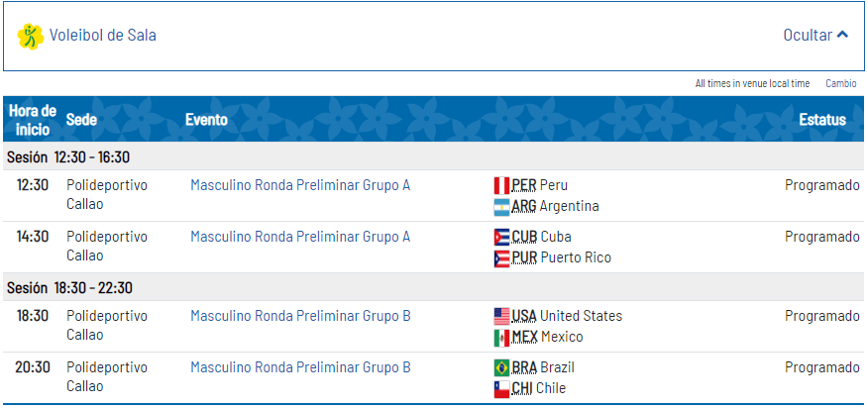Click the Mexico flag icon

coord(501,338)
